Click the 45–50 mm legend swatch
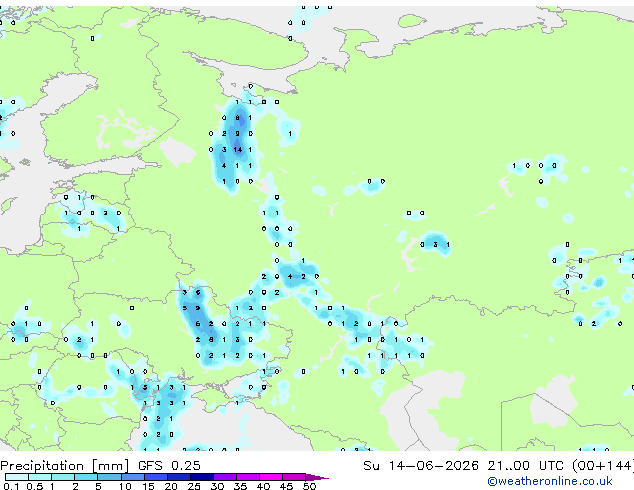 [294, 477]
